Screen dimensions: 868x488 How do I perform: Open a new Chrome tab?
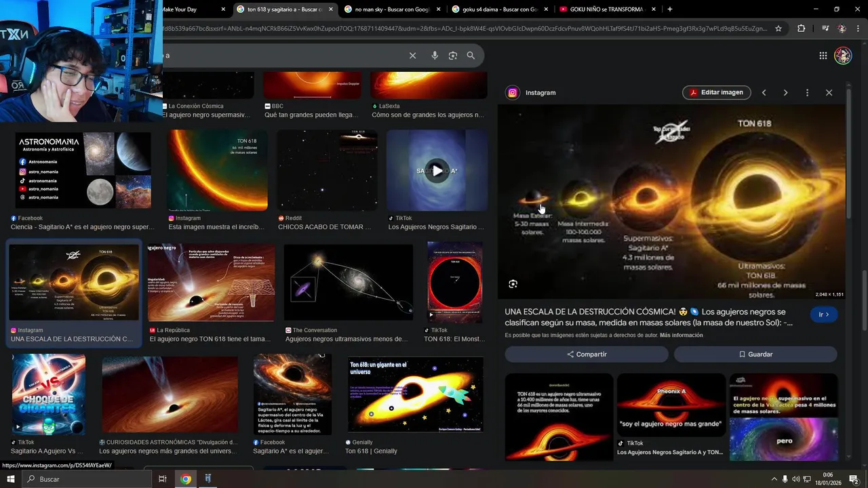(669, 9)
